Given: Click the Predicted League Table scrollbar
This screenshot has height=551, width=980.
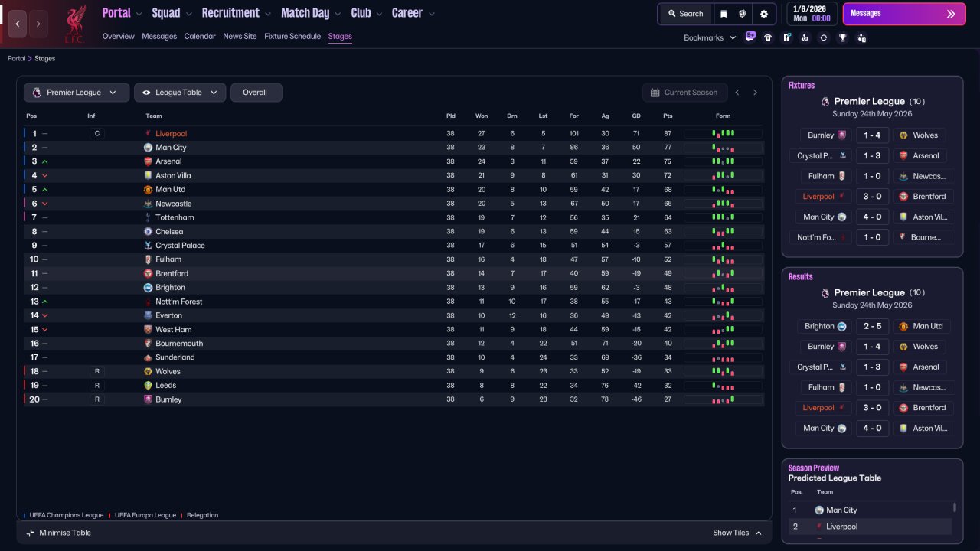Looking at the screenshot, I should [x=954, y=507].
